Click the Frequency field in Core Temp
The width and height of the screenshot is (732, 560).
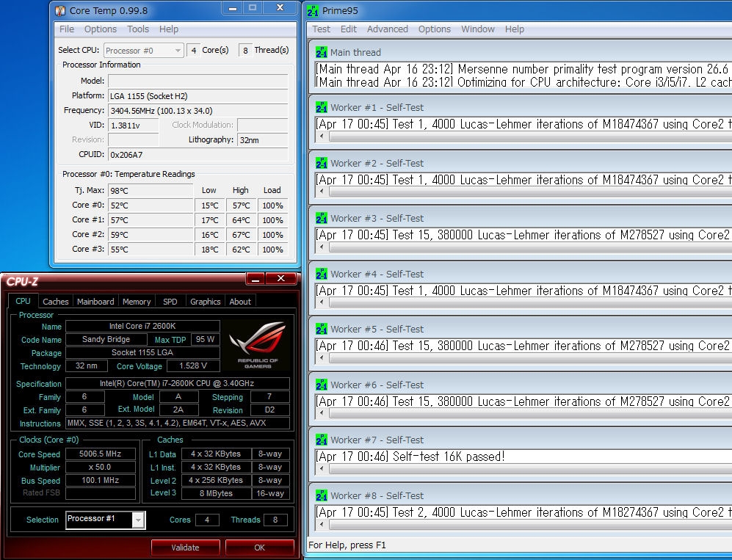(198, 111)
